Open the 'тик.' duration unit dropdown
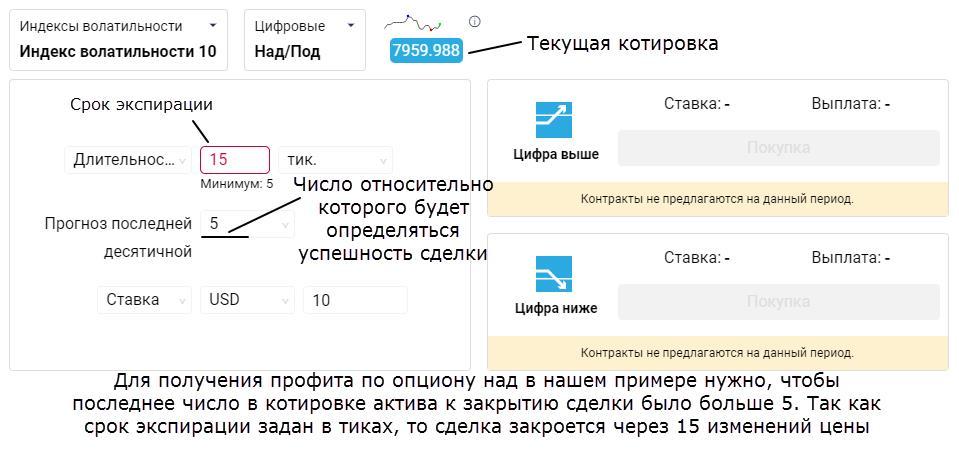 [335, 160]
